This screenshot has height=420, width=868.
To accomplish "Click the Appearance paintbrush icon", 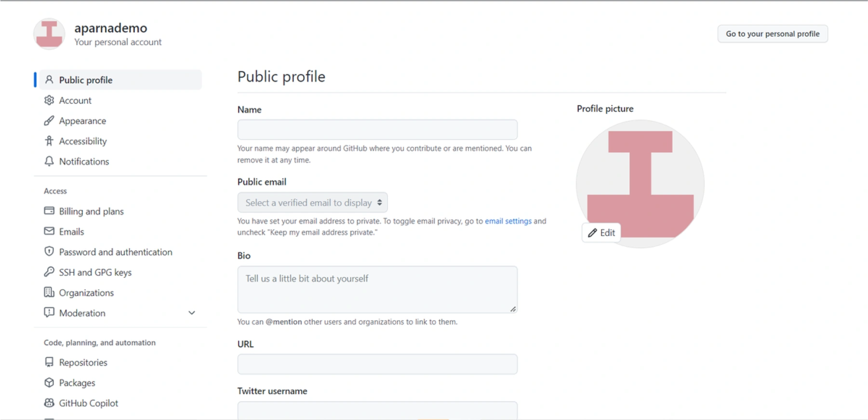I will coord(49,121).
